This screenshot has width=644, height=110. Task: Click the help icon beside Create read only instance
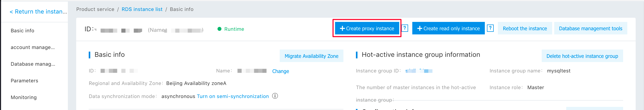(490, 28)
